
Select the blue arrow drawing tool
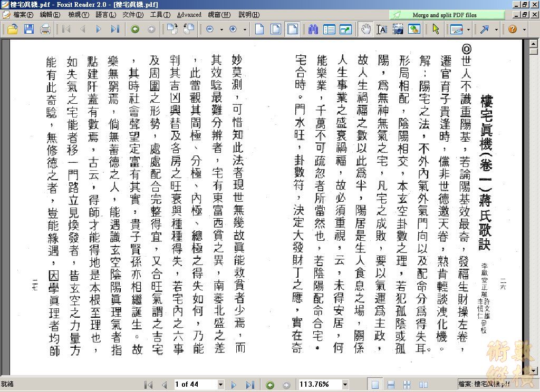pyautogui.click(x=485, y=30)
